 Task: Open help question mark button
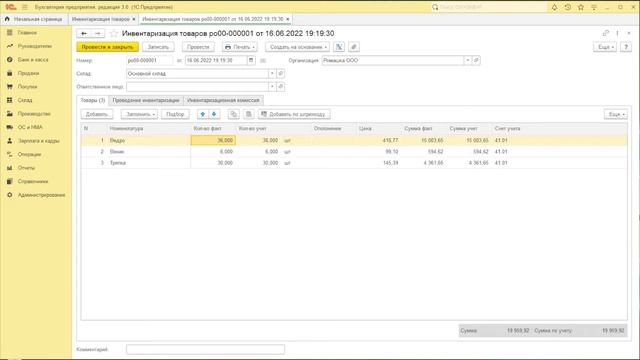pos(626,47)
